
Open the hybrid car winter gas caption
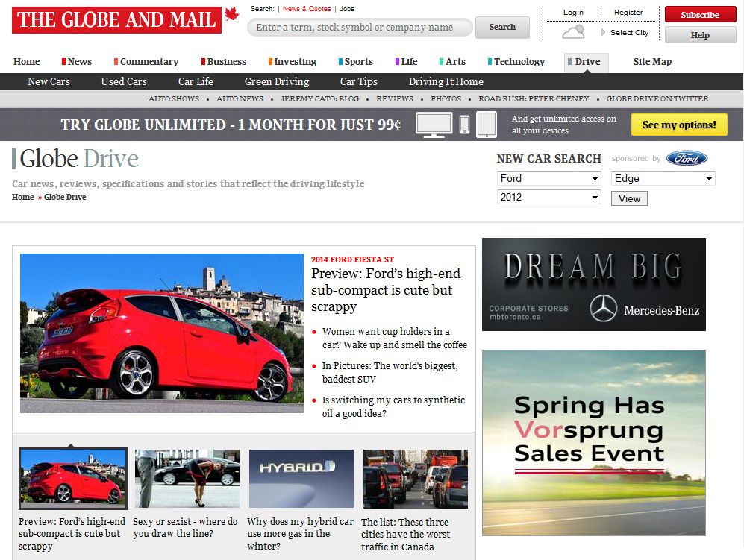pos(300,534)
